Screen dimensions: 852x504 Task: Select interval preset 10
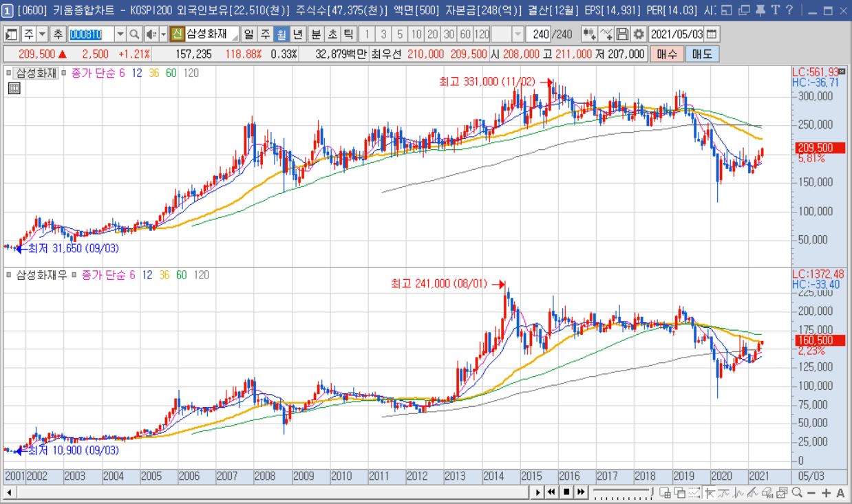click(416, 34)
